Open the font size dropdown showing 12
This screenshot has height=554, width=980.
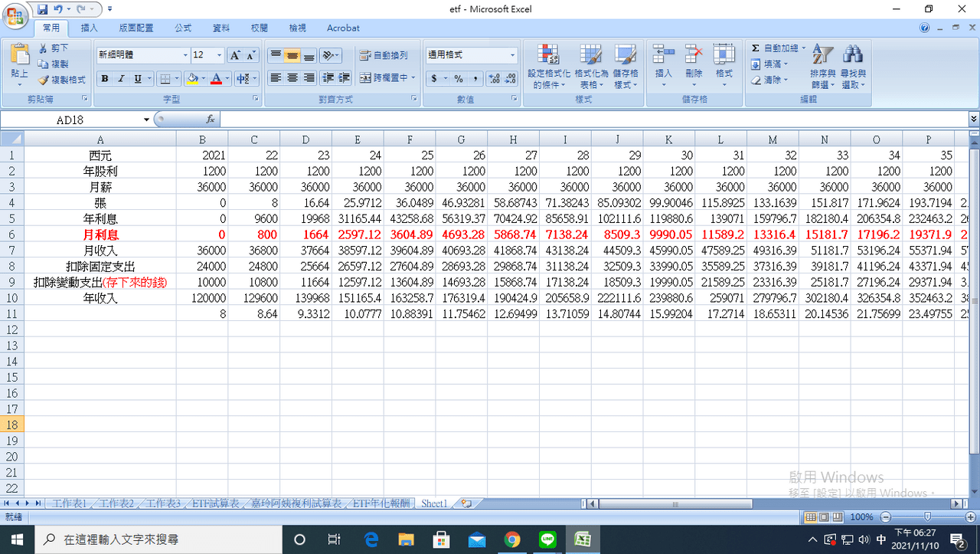[220, 55]
